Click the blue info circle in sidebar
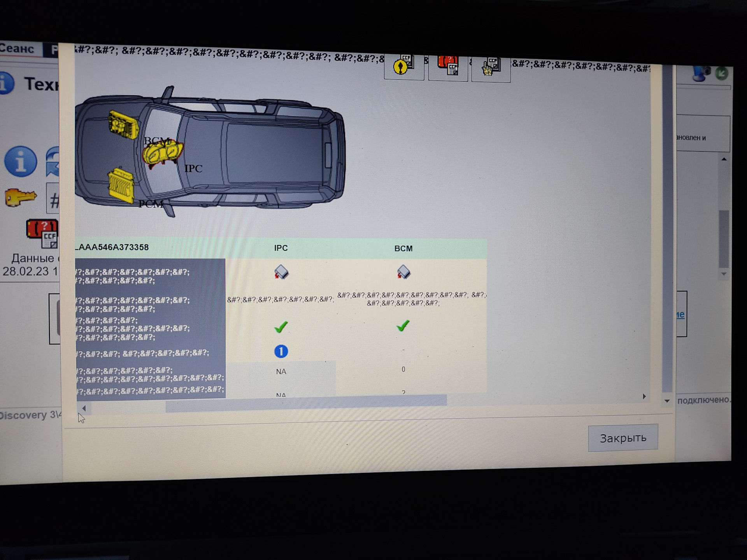The height and width of the screenshot is (560, 747). (21, 161)
